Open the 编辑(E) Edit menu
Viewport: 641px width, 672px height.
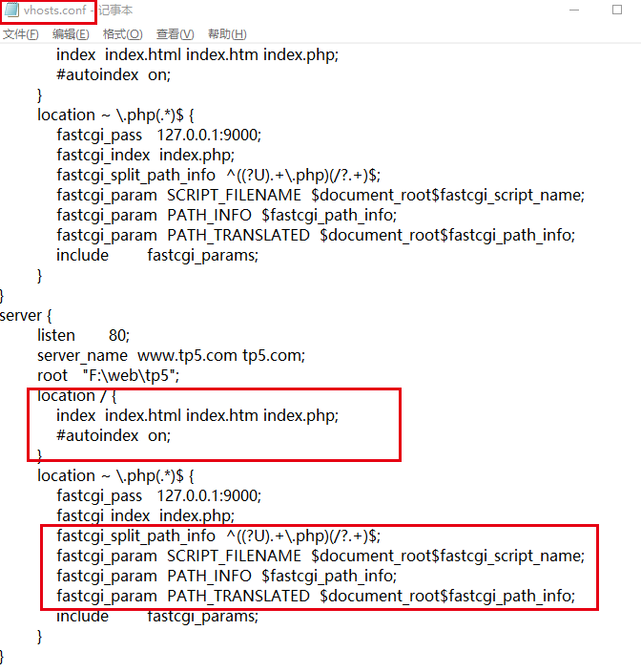(x=71, y=33)
